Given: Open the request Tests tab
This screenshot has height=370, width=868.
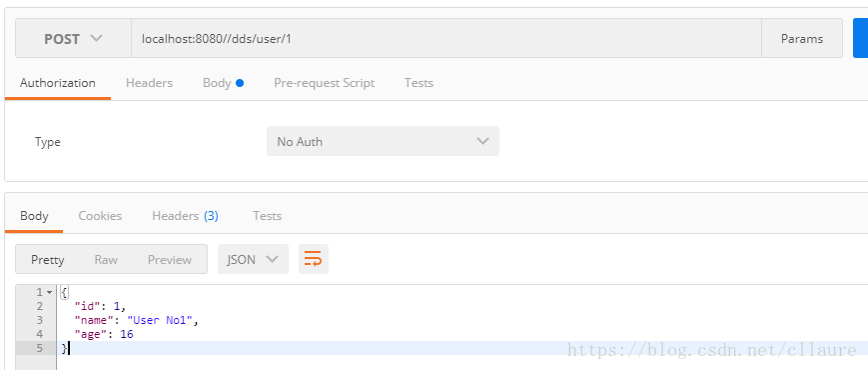Looking at the screenshot, I should coord(419,83).
